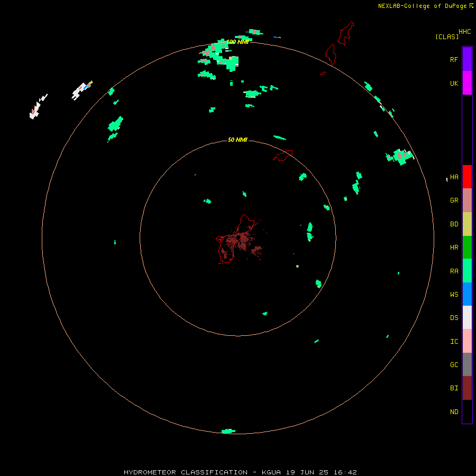Click the DS white legend swatch
Viewport: 476px width, 476px height.
467,317
